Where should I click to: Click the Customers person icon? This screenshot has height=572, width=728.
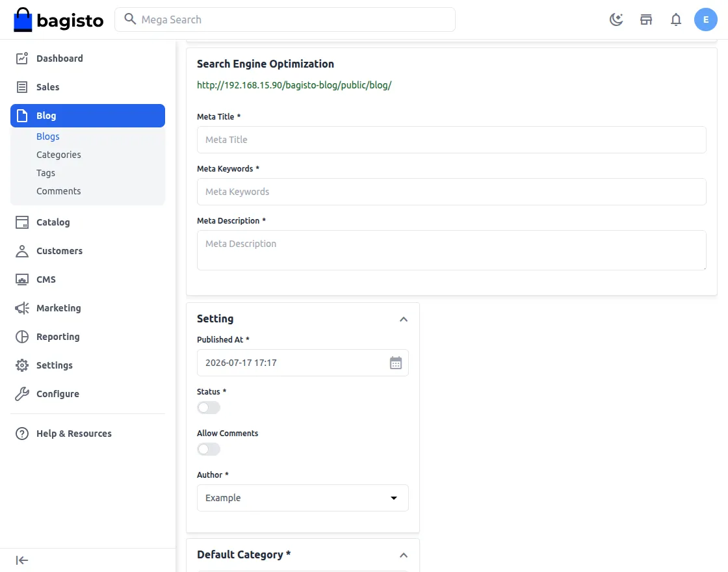click(22, 251)
